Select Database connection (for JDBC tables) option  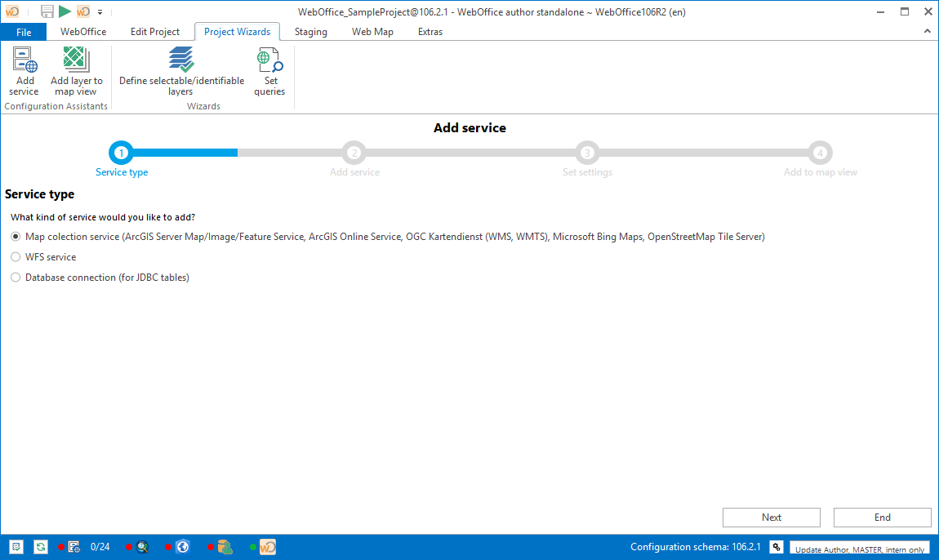(x=16, y=278)
